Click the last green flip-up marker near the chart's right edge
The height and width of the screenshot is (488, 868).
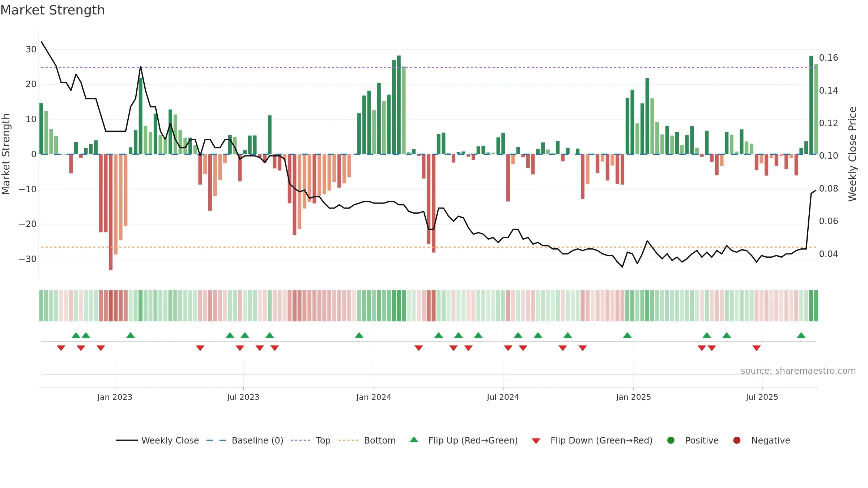coord(801,335)
